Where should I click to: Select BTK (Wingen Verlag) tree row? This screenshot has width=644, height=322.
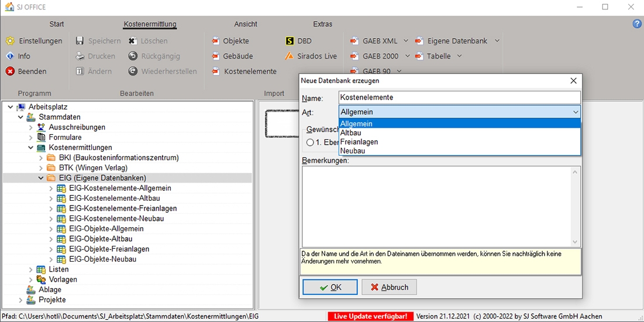coord(93,168)
